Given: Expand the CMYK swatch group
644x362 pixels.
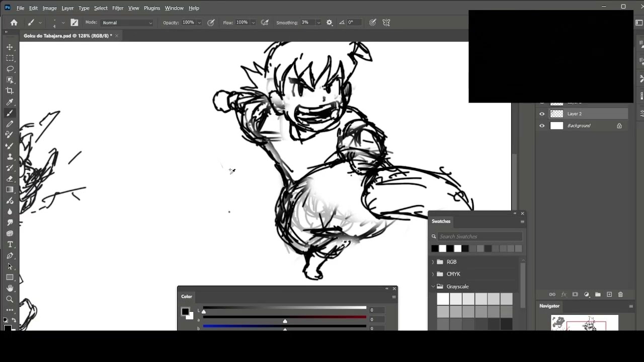Looking at the screenshot, I should pyautogui.click(x=433, y=274).
